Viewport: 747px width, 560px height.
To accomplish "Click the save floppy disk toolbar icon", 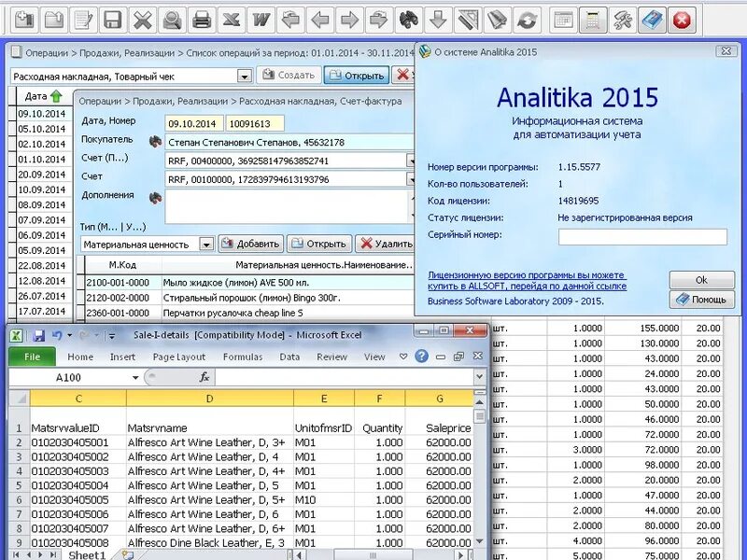I will (x=113, y=20).
